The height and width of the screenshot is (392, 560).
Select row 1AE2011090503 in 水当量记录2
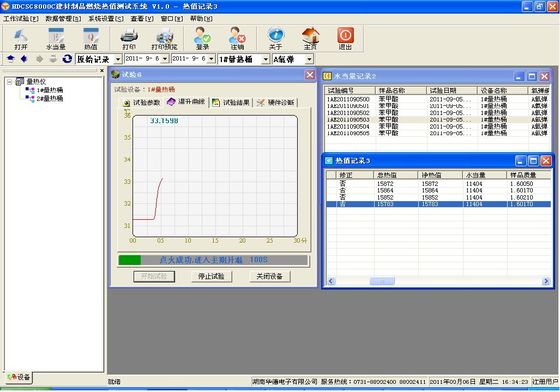tap(438, 120)
